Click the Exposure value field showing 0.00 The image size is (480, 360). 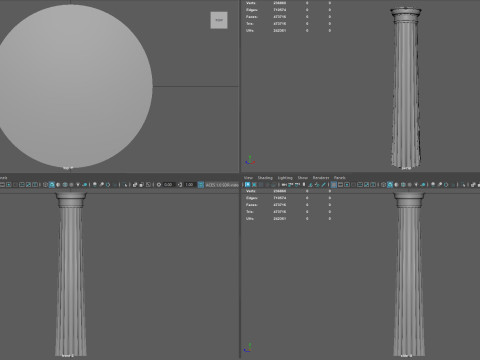tap(169, 184)
